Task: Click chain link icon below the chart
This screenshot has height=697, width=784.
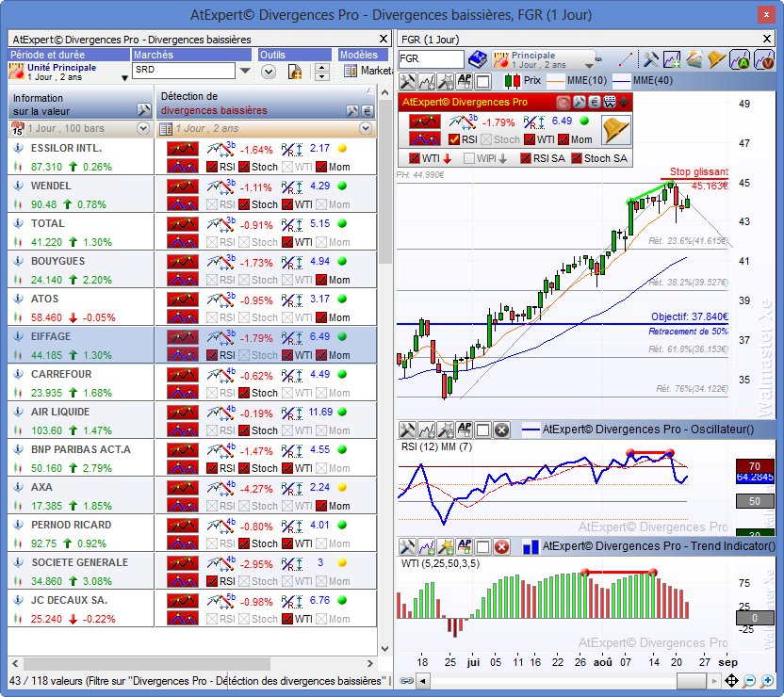Action: click(x=406, y=680)
